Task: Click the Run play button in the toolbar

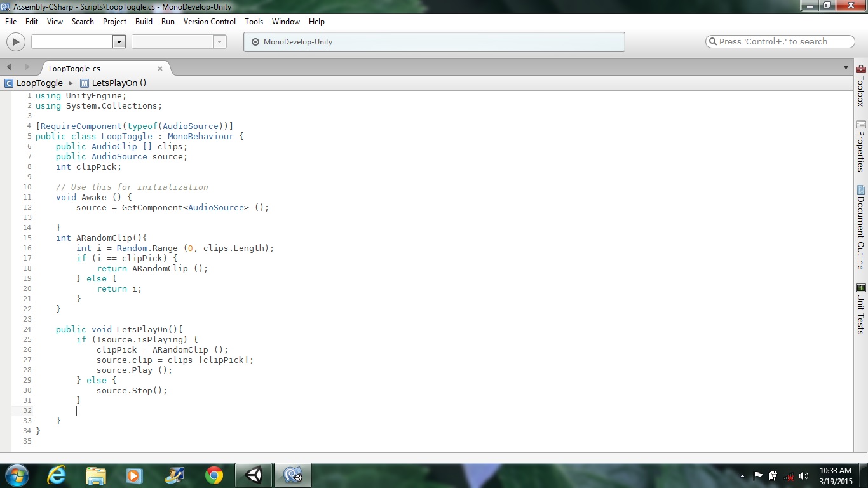Action: point(15,42)
